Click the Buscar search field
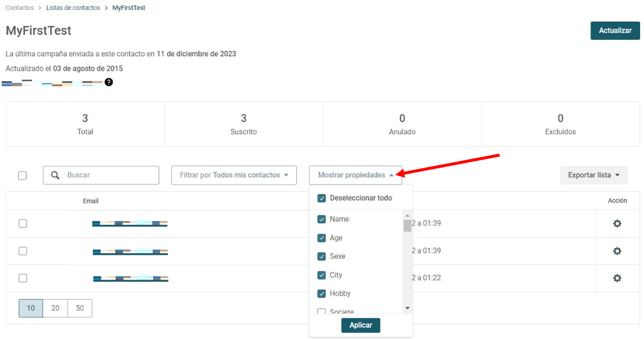The height and width of the screenshot is (341, 644). 101,175
